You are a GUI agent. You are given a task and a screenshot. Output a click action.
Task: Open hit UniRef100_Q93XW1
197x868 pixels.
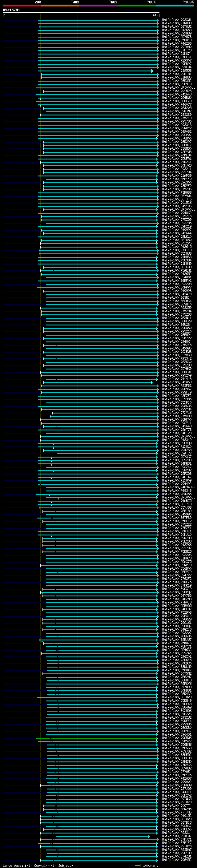pos(176,20)
